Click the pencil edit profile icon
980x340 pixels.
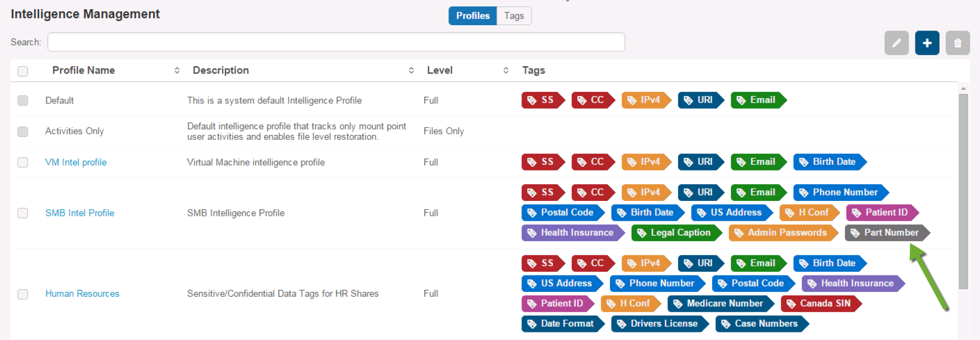[x=897, y=43]
